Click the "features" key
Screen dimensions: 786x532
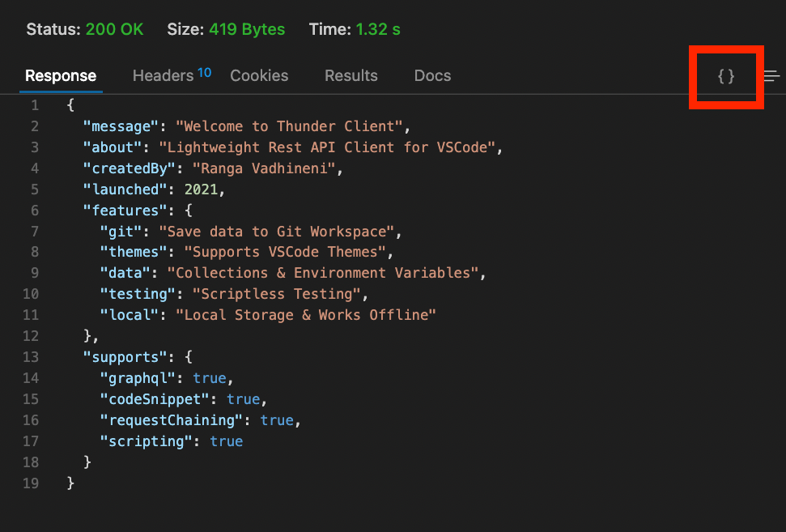coord(125,211)
